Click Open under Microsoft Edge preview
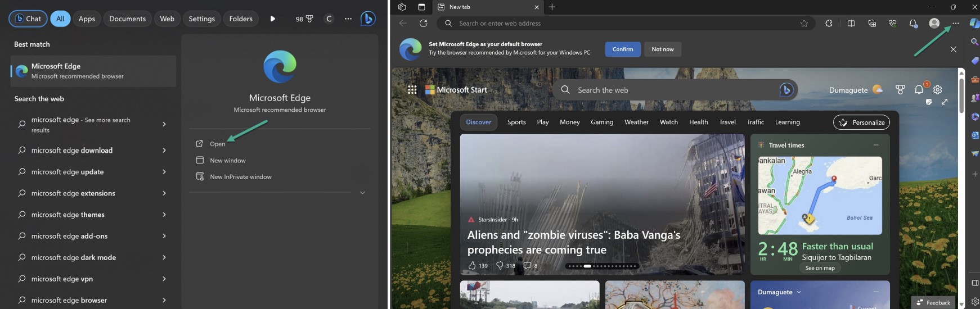 tap(217, 144)
